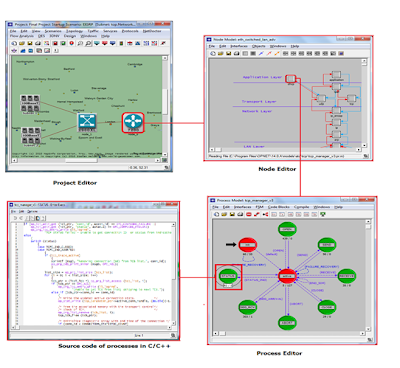
Task: Click the Node Editor vertical scroll down arrow
Action: pyautogui.click(x=364, y=145)
